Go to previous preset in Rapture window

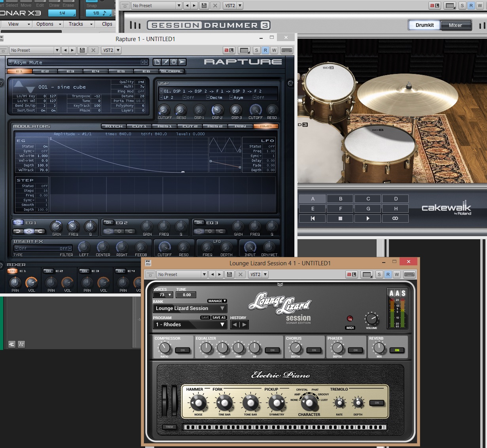click(x=65, y=50)
